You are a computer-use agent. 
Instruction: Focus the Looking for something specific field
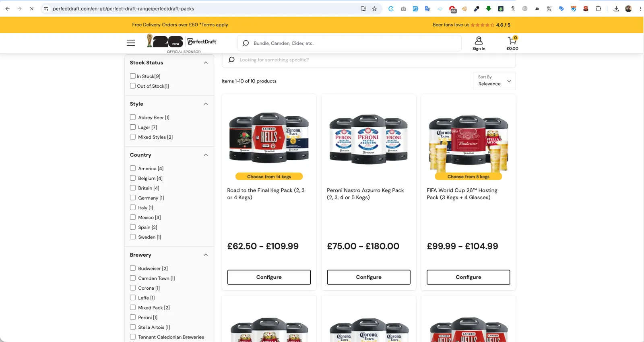pyautogui.click(x=369, y=60)
